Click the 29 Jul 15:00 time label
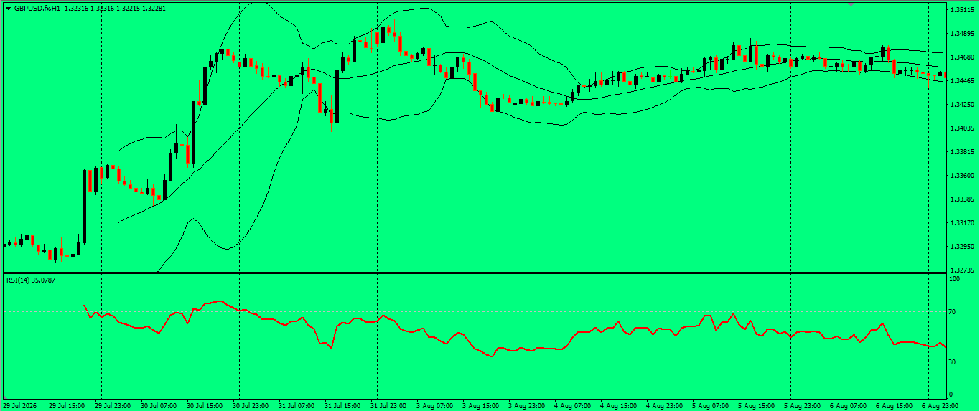980x411 pixels. (67, 406)
